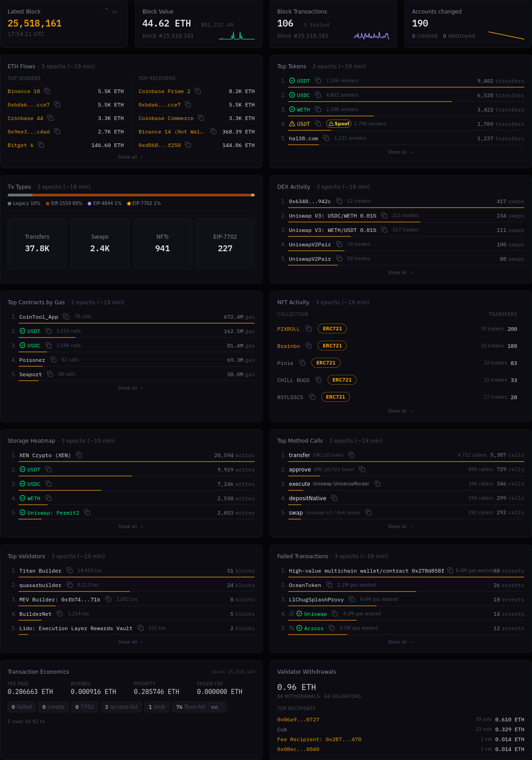Open latest block 25,518,161
This screenshot has width=532, height=760.
pos(35,23)
